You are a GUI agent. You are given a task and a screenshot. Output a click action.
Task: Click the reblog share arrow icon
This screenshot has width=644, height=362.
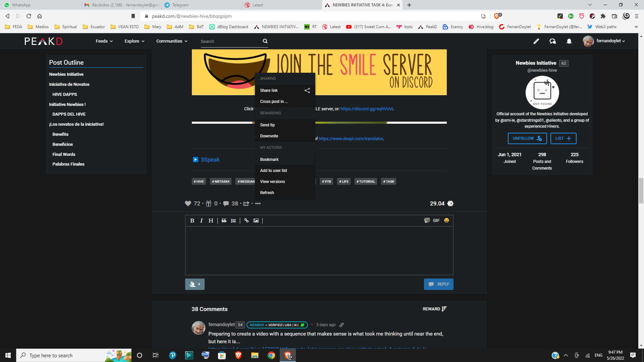click(246, 203)
